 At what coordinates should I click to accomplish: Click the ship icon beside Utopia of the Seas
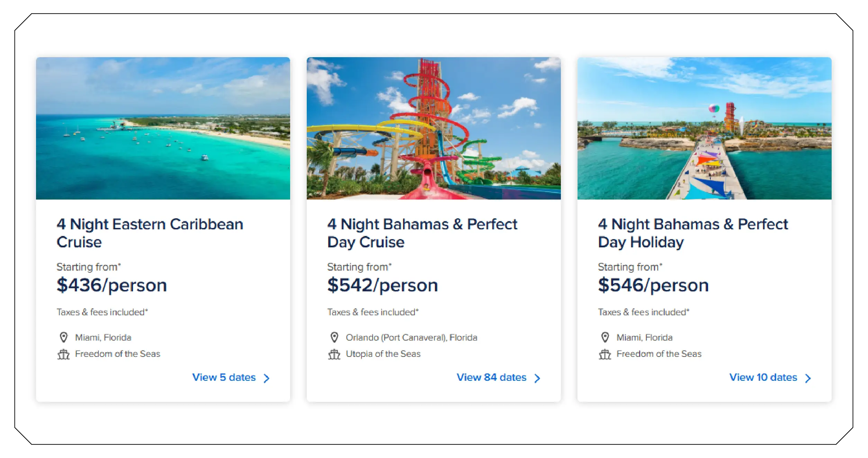click(x=334, y=354)
